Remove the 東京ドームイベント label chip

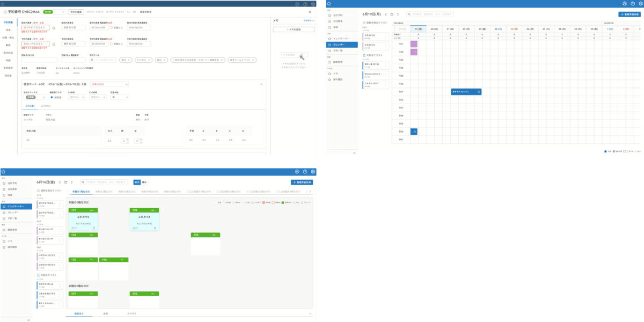[252, 60]
